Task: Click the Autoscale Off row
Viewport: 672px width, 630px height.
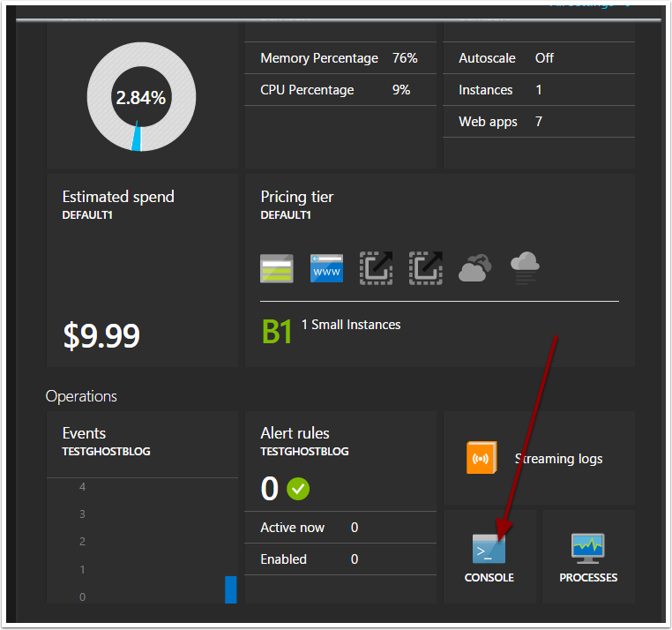Action: coord(539,58)
